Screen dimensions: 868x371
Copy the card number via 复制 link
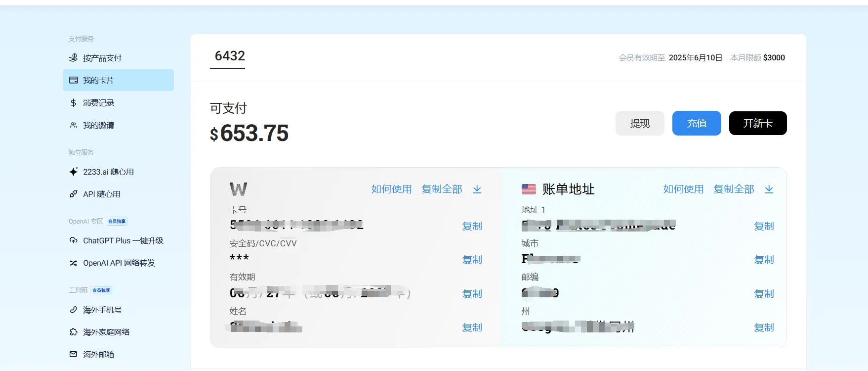pos(472,226)
